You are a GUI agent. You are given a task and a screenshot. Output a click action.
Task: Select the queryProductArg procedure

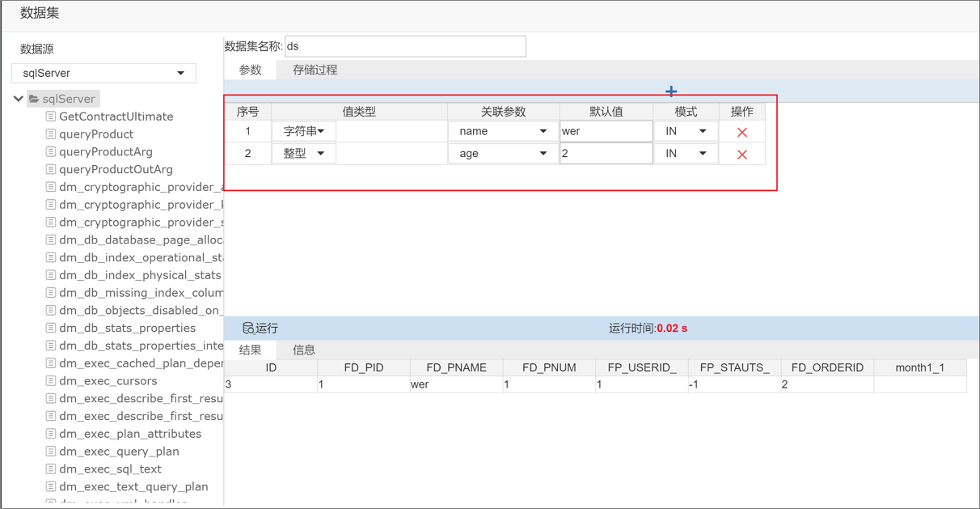[x=105, y=152]
